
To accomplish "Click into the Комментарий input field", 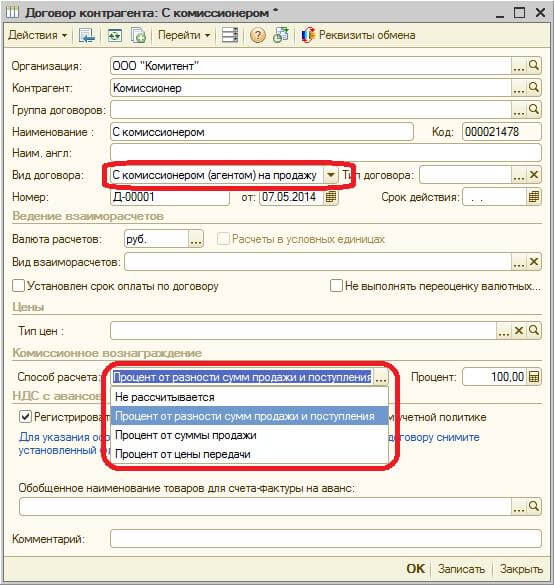I will 326,539.
